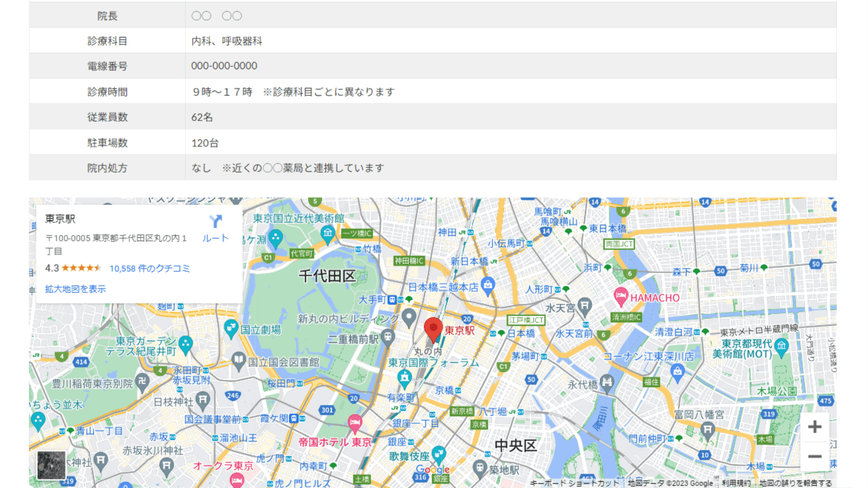Viewport: 868px width, 488px height.
Task: Click 診療科目 table header cell
Action: click(x=107, y=40)
